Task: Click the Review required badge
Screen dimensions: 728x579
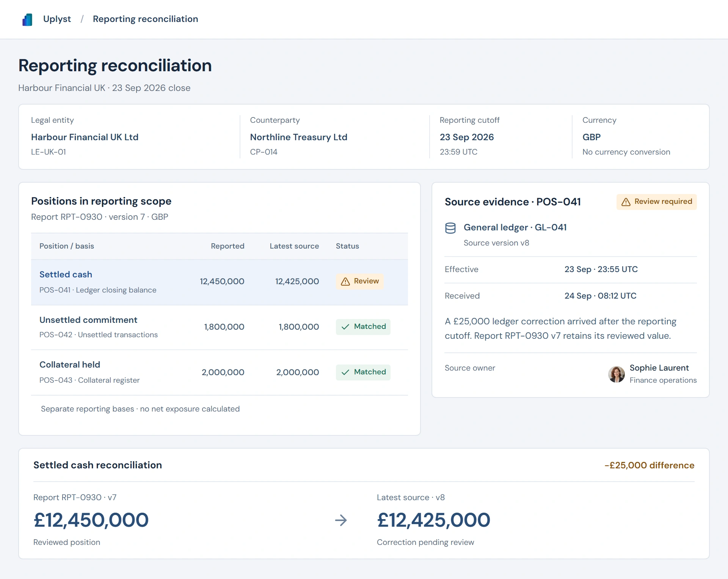Action: click(657, 202)
